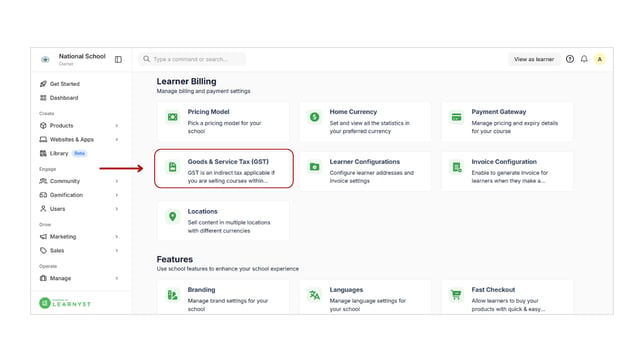Select Sales in the sidebar
This screenshot has width=644, height=362.
pos(57,250)
